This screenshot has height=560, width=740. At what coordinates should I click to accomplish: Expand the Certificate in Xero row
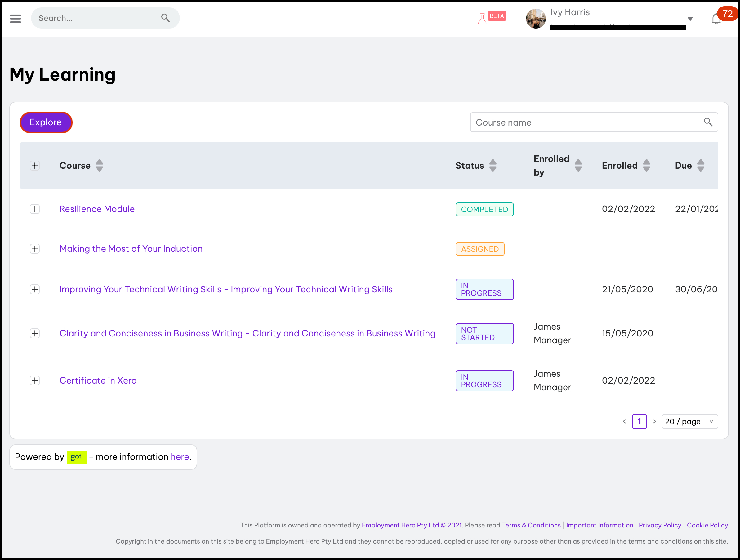[x=35, y=381]
